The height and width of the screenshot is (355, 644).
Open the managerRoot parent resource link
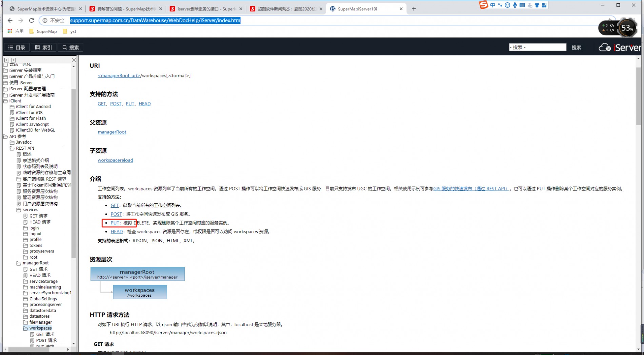(112, 132)
